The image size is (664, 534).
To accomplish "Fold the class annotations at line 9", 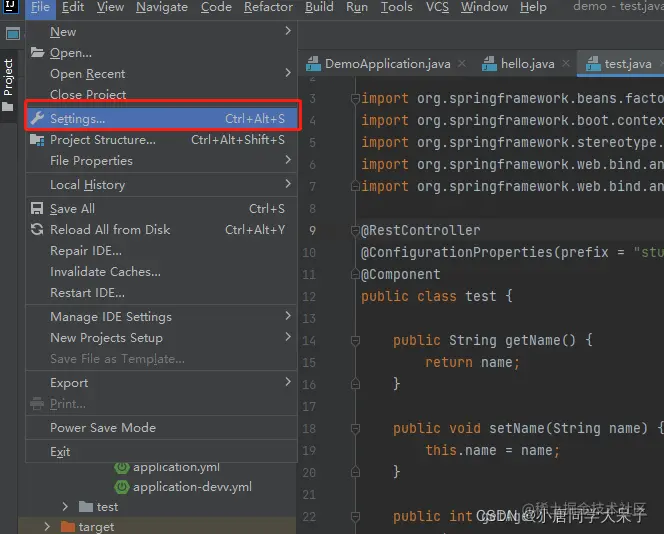I will [355, 231].
